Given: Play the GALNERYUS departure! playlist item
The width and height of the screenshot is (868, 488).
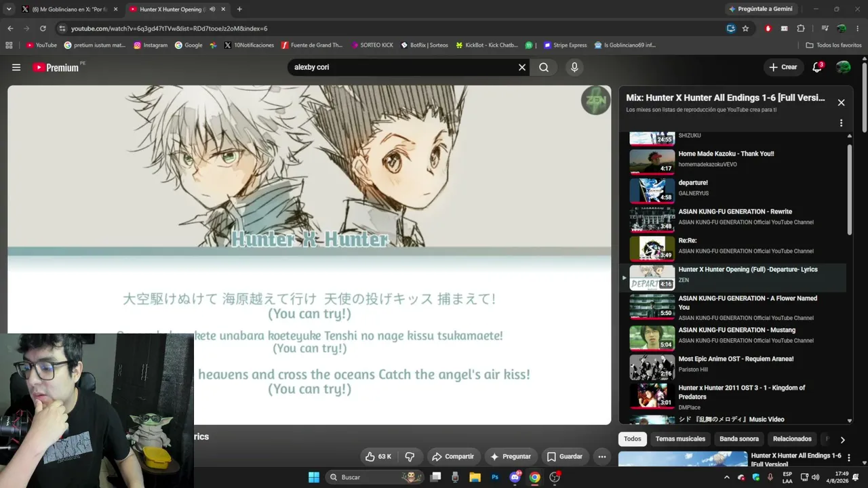Looking at the screenshot, I should click(x=737, y=191).
